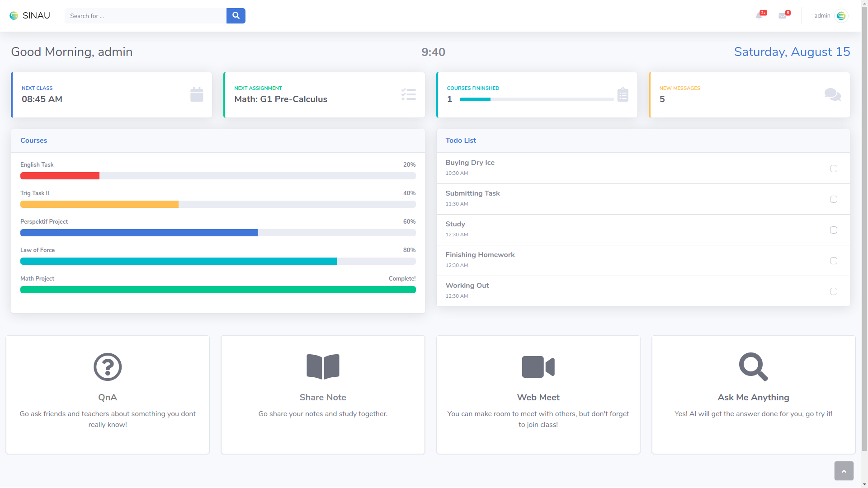Open admin profile avatar dropdown
868x488 pixels.
841,16
